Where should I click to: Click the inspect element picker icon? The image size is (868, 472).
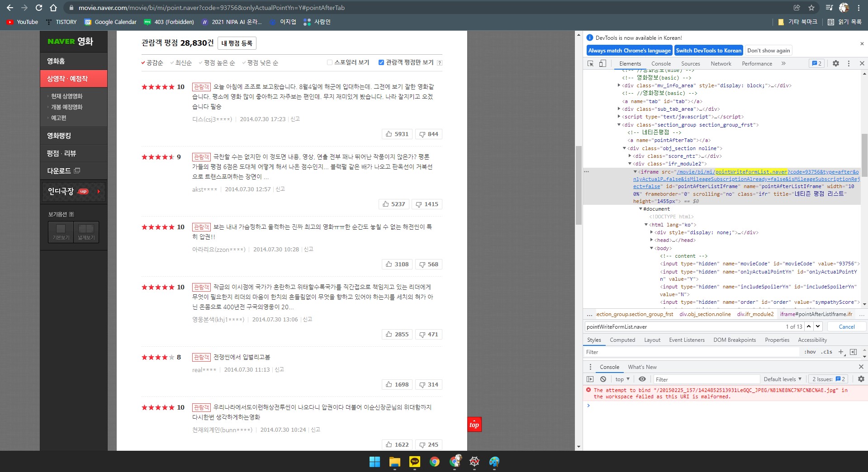click(590, 63)
